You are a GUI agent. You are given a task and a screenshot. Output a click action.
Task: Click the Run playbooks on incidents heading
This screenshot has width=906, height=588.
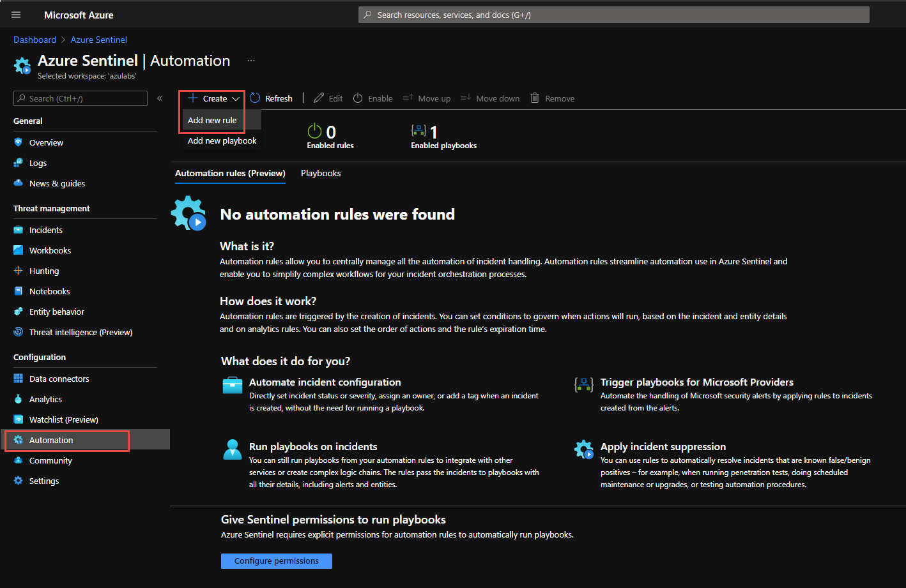point(313,446)
